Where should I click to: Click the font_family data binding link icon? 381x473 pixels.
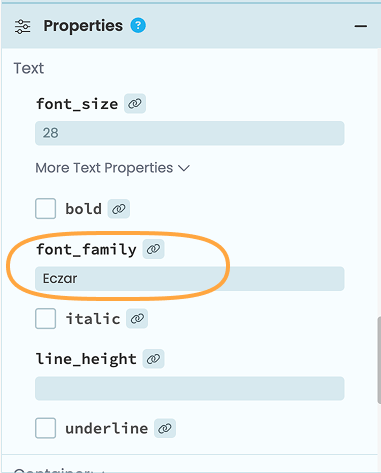click(153, 249)
